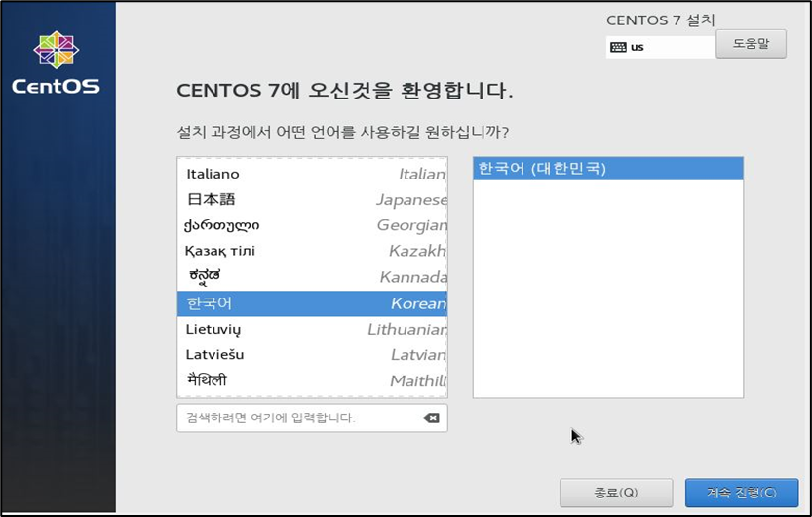Select 日本語 Japanese in the language list
The width and height of the screenshot is (812, 517).
click(x=312, y=200)
